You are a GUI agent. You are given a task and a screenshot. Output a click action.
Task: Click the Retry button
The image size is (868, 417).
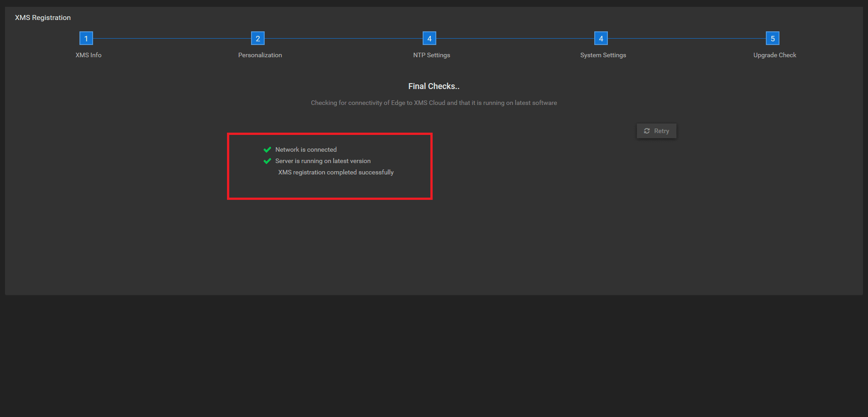pyautogui.click(x=656, y=131)
